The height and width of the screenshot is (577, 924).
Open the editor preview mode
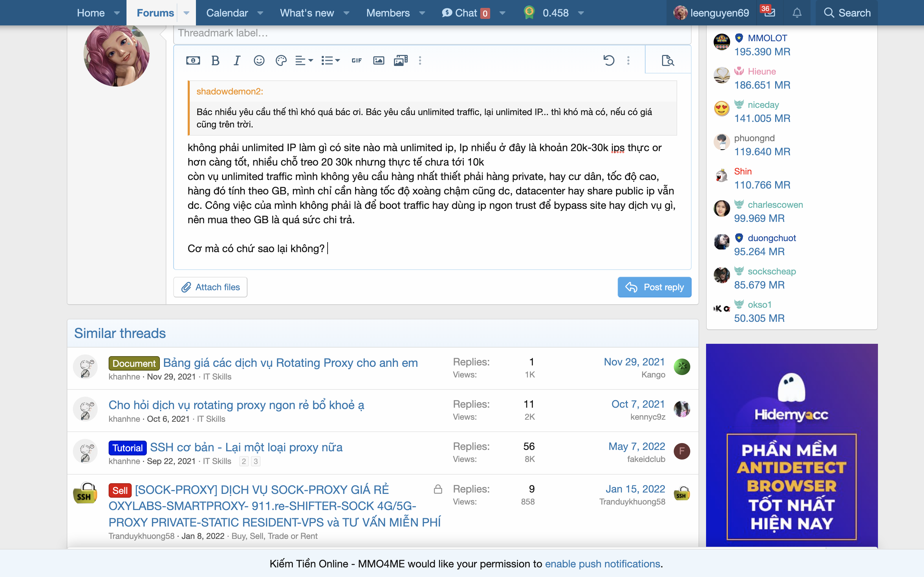(668, 60)
